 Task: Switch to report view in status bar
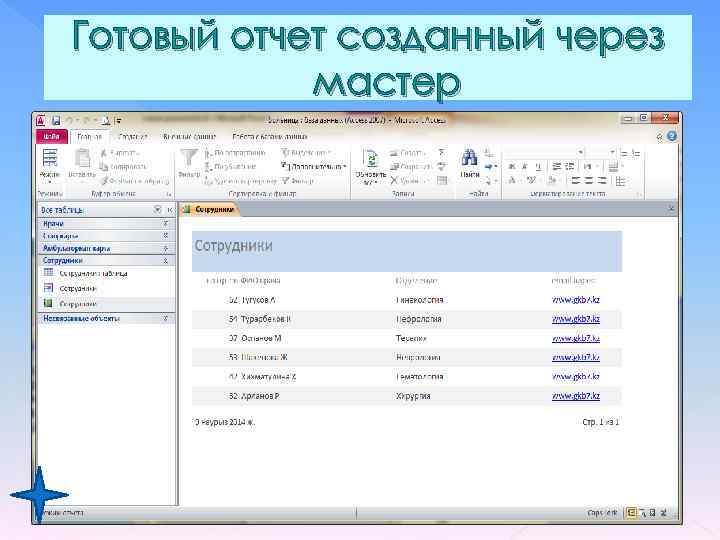tap(632, 512)
